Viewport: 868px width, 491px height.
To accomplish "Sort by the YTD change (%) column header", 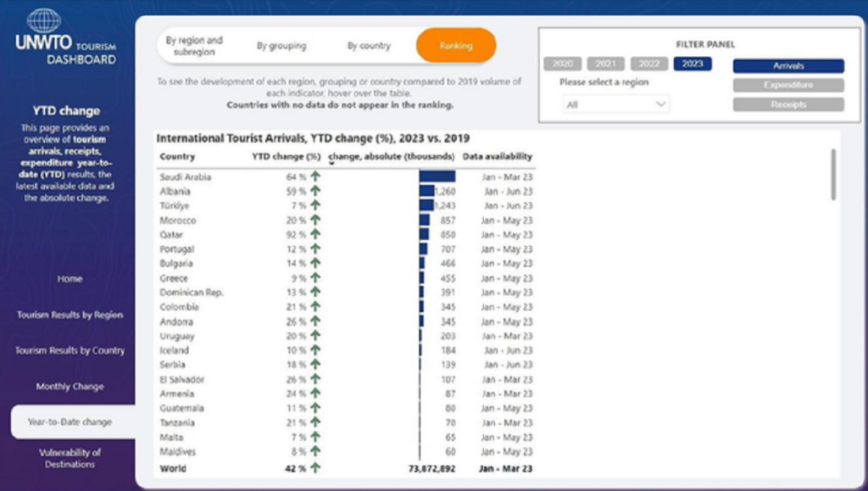I will (x=287, y=157).
